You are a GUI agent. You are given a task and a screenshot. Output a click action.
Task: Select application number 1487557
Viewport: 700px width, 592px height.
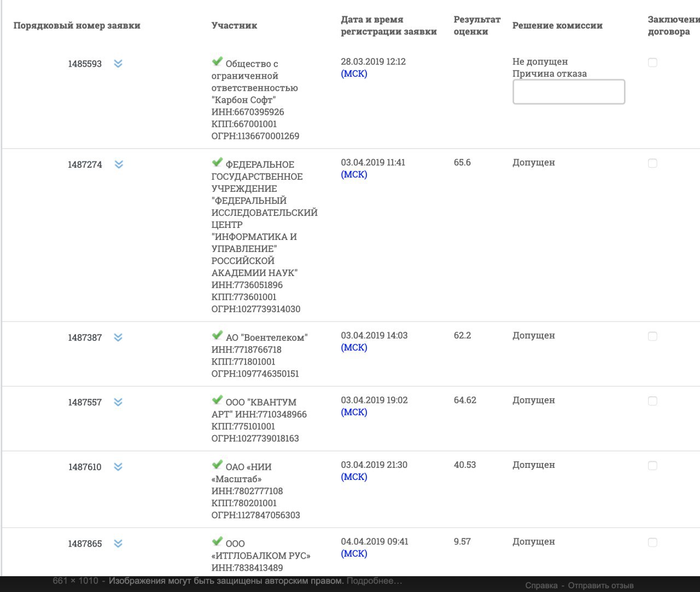click(x=85, y=402)
